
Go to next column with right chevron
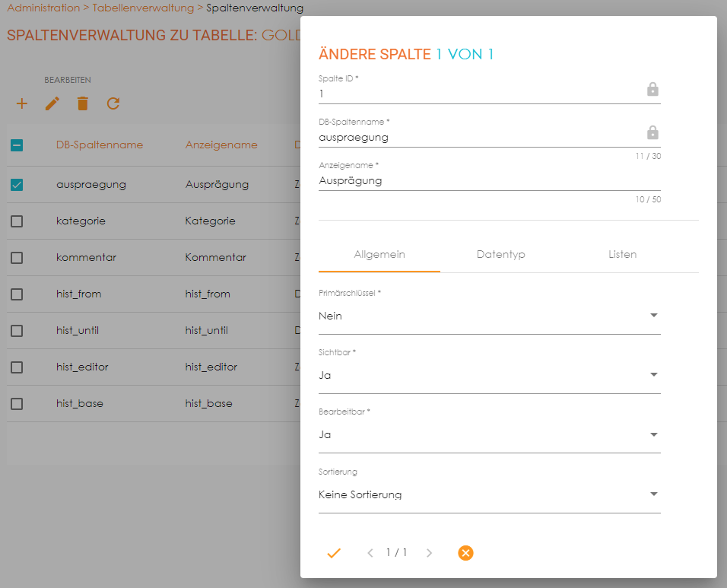click(429, 553)
